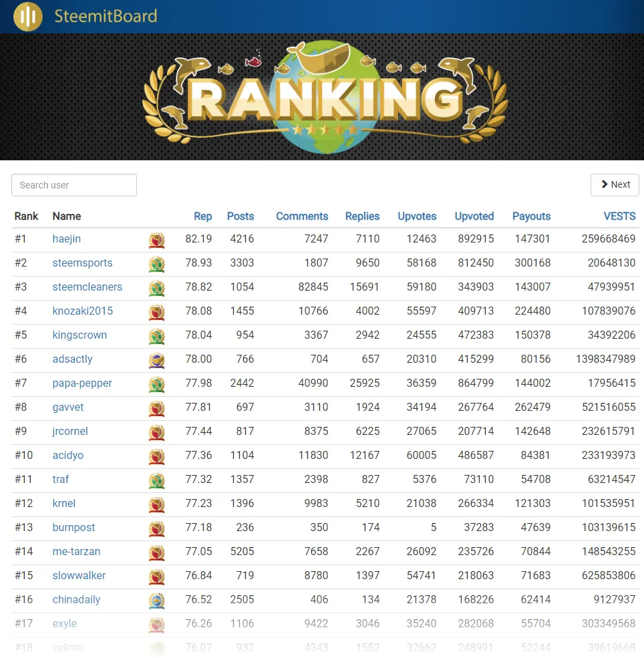Screen dimensions: 644x658
Task: Click the badge icon beside acidyo
Action: (x=157, y=456)
